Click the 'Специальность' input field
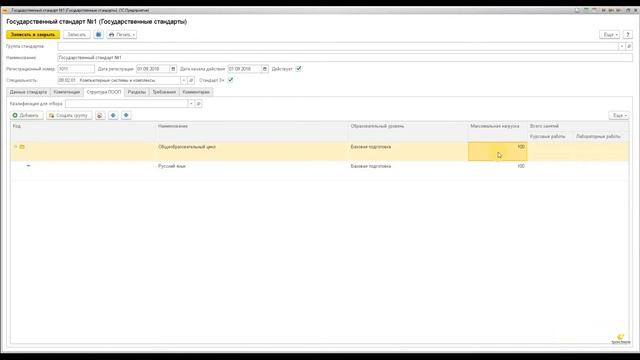The image size is (640, 360). pyautogui.click(x=119, y=80)
